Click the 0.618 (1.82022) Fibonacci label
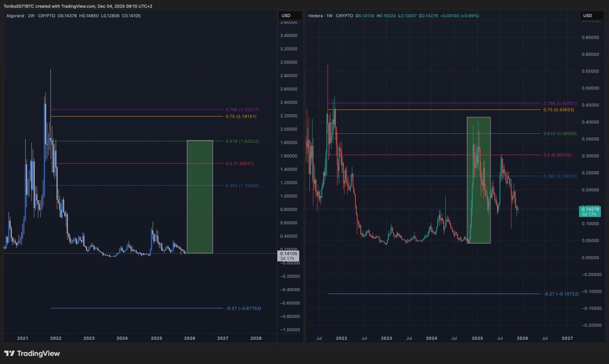Viewport: 609px width, 364px height. pos(242,141)
